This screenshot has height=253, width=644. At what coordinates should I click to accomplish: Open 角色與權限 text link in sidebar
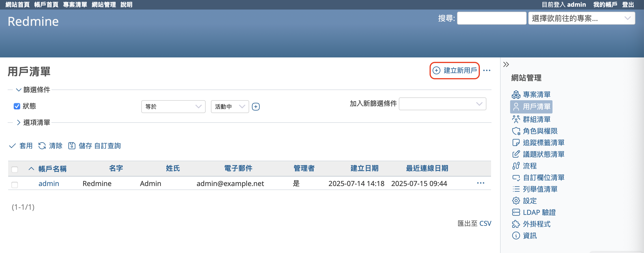(540, 131)
